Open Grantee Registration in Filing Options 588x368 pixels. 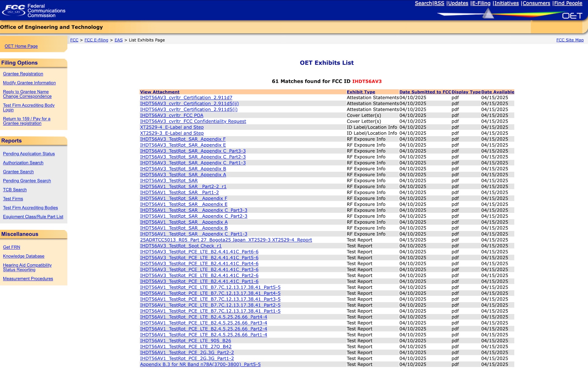(x=23, y=74)
